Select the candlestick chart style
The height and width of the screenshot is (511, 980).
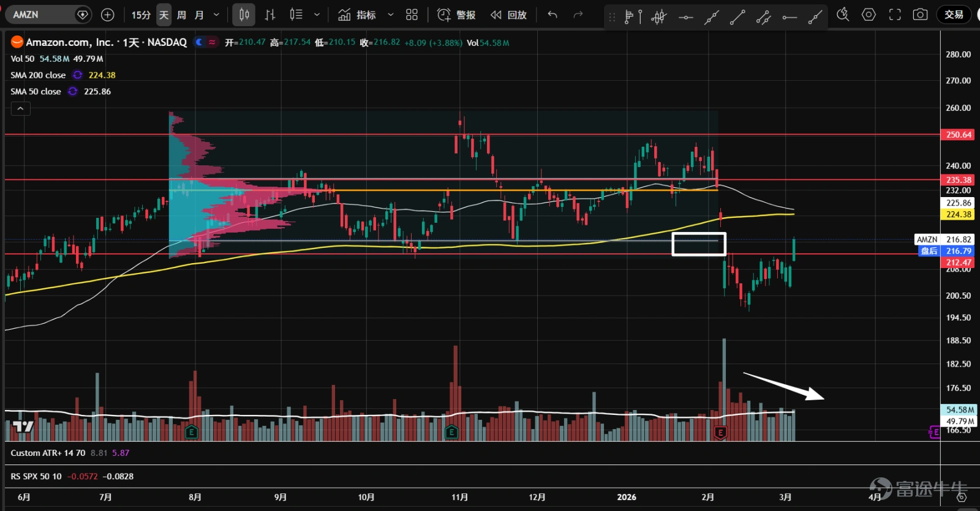[x=244, y=15]
